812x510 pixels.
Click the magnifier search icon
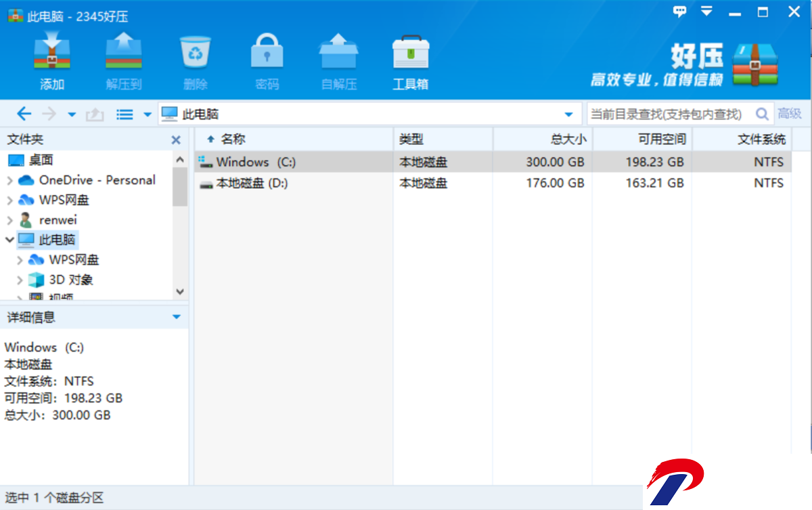(763, 114)
